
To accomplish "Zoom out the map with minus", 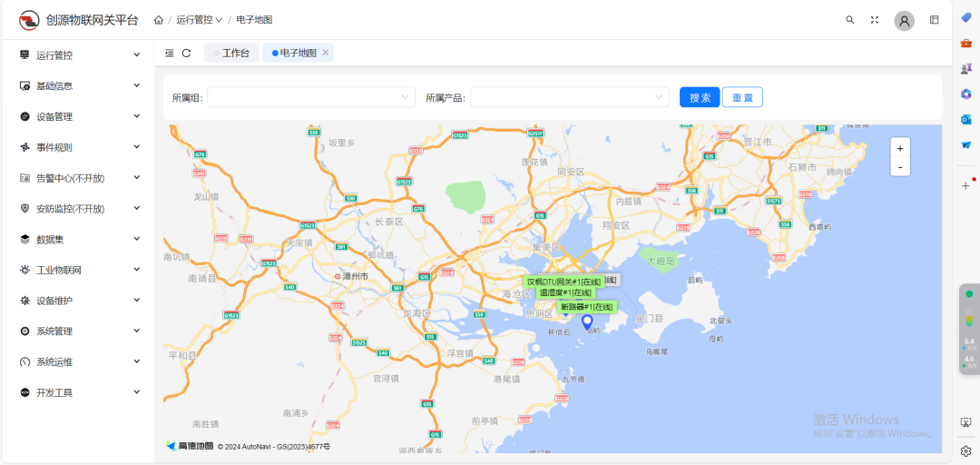I will (x=900, y=166).
